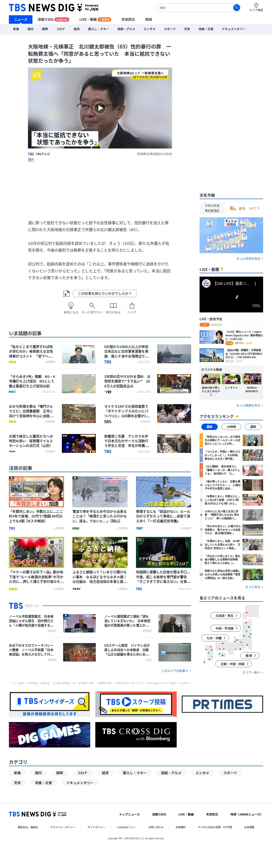Click もっと天気を見る link
This screenshot has width=272, height=868.
click(249, 258)
